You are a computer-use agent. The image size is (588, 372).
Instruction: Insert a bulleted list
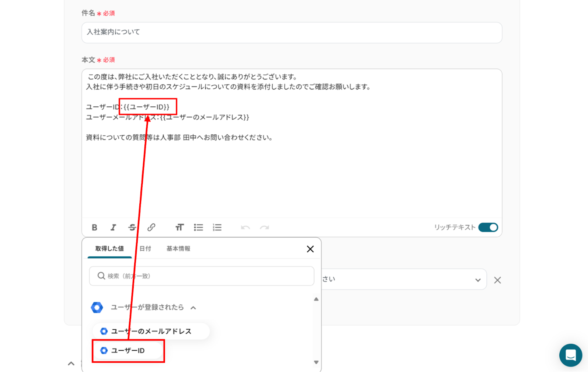(198, 227)
